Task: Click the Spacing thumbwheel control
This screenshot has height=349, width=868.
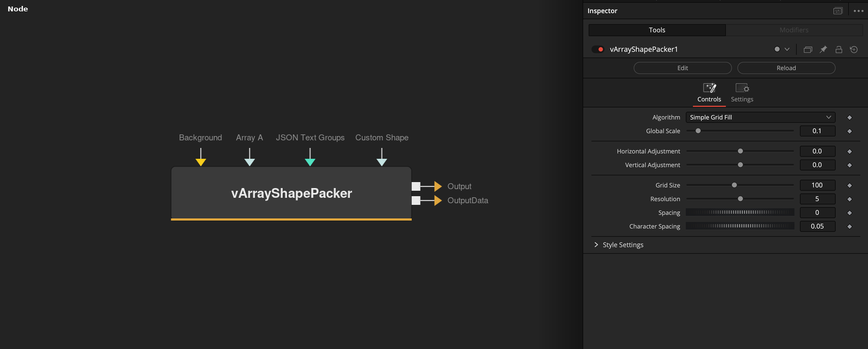Action: [x=740, y=212]
